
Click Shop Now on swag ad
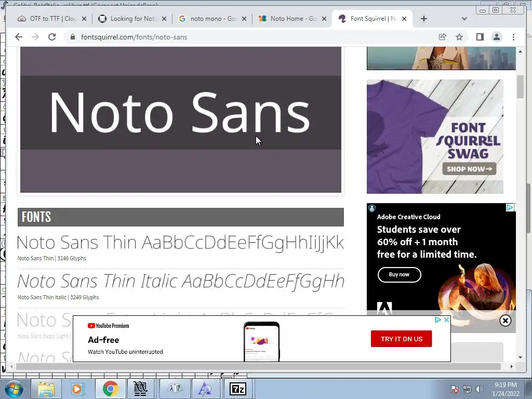point(469,169)
